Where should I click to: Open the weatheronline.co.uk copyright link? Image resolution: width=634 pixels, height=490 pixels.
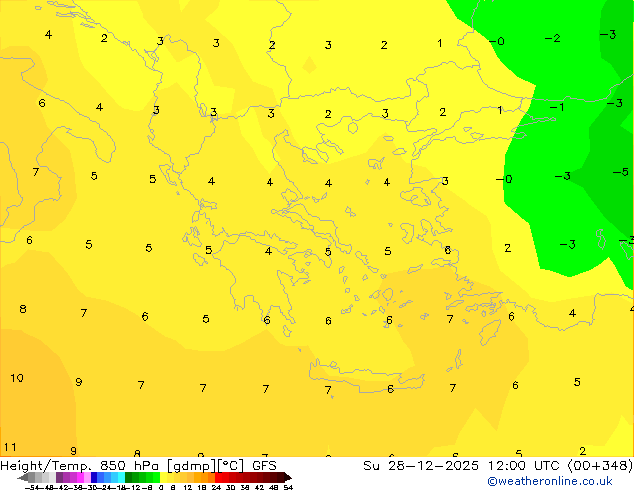tap(550, 481)
